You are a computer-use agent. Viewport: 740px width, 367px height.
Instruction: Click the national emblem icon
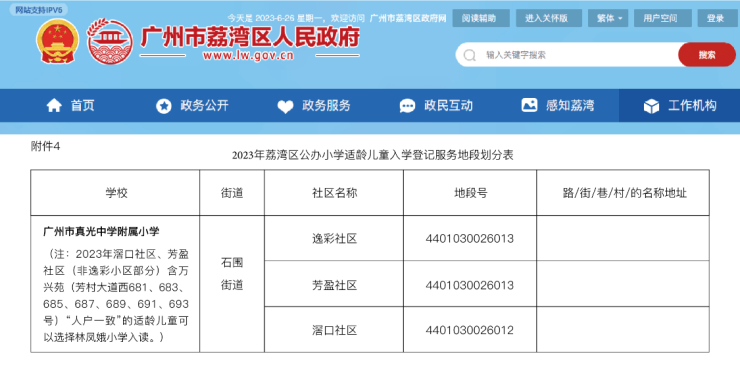click(58, 41)
